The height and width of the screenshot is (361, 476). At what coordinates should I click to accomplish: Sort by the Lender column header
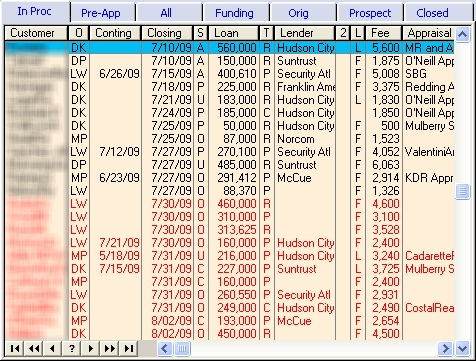pyautogui.click(x=305, y=33)
